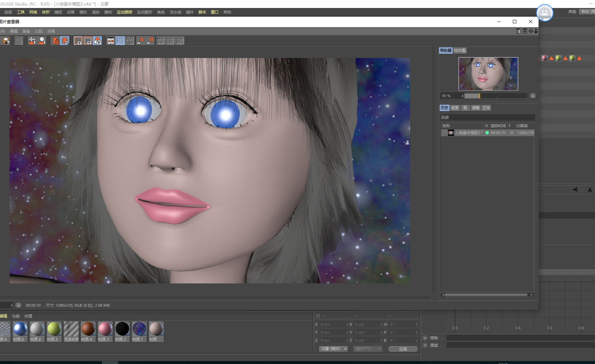Screen dimensions: 595x364
Task: Click the first orange frame eye display icon
Action: pos(78,41)
